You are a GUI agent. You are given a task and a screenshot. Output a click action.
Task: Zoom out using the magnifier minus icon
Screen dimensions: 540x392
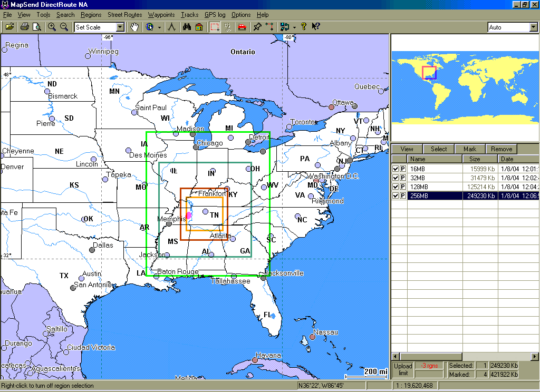pos(64,27)
